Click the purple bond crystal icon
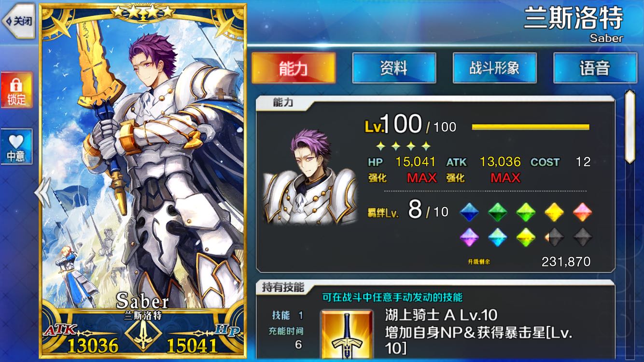The width and height of the screenshot is (644, 362). 469,237
